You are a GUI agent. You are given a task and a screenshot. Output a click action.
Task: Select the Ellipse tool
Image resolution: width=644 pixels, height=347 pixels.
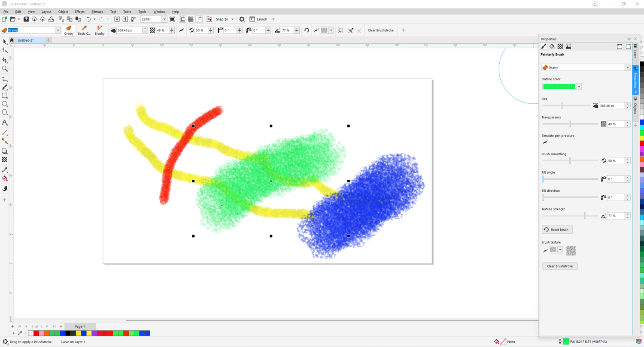pos(5,104)
